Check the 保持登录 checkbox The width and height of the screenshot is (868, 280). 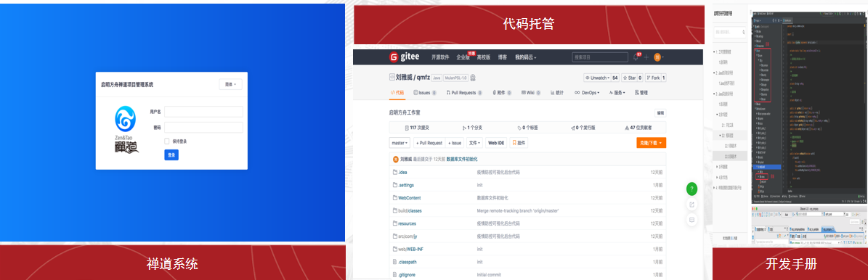coord(166,141)
